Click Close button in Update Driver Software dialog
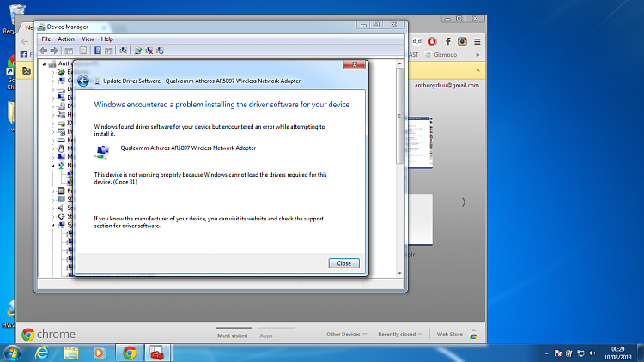Image resolution: width=644 pixels, height=362 pixels. click(343, 263)
